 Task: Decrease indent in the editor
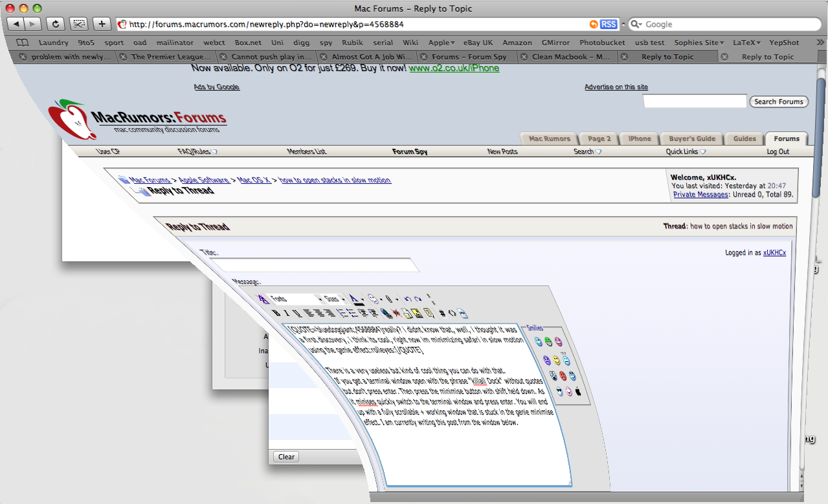click(x=363, y=313)
